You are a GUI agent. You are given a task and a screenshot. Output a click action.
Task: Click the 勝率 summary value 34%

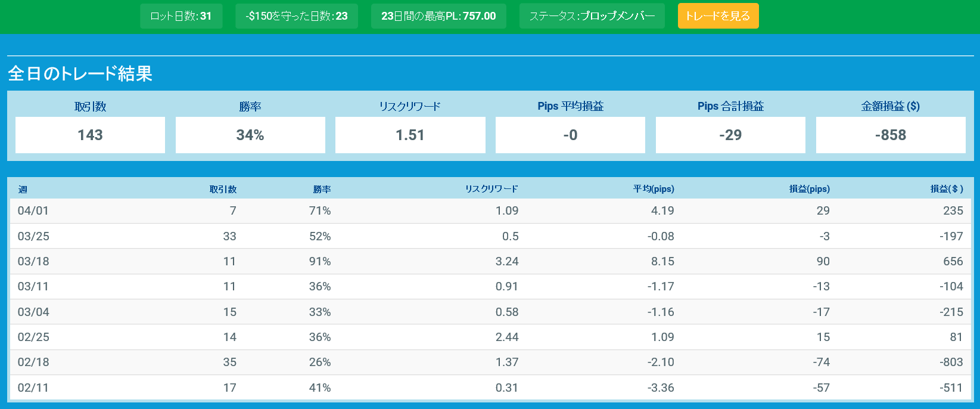250,135
